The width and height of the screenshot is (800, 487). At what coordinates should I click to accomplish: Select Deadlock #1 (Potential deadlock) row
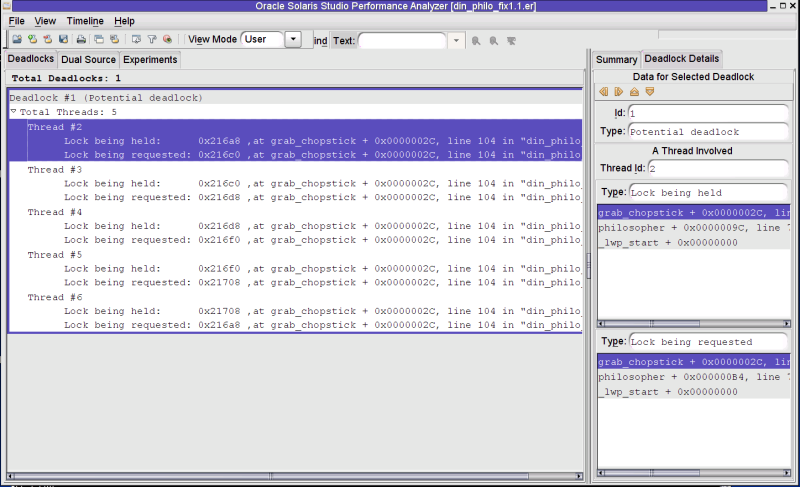coord(295,98)
